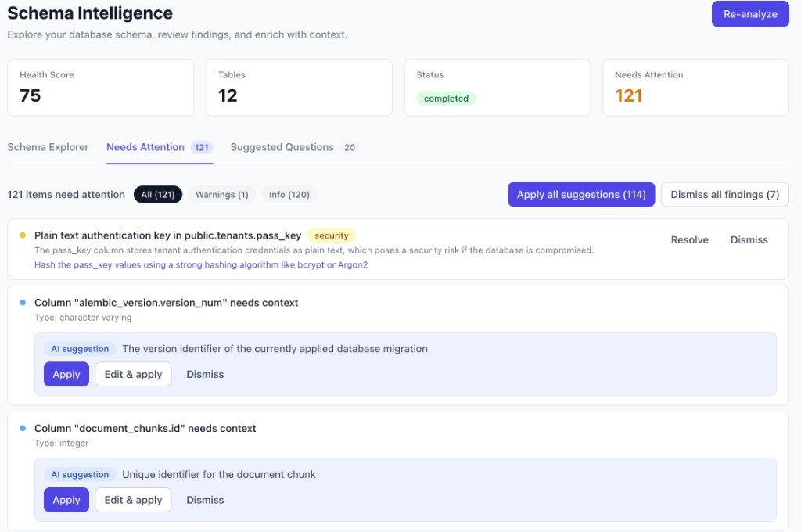Open the Suggested Questions tab

point(282,147)
